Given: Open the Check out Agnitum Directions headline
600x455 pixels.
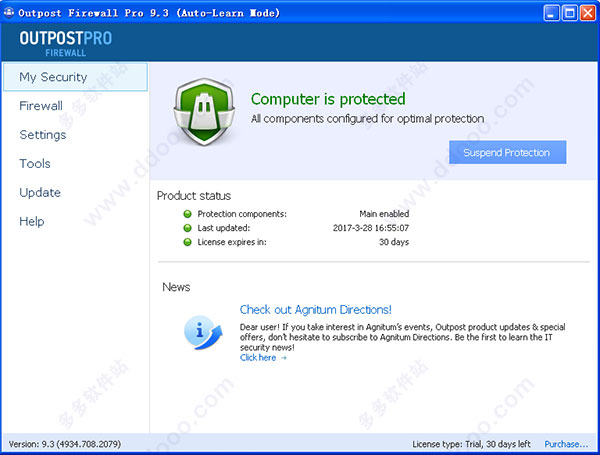Looking at the screenshot, I should tap(316, 310).
